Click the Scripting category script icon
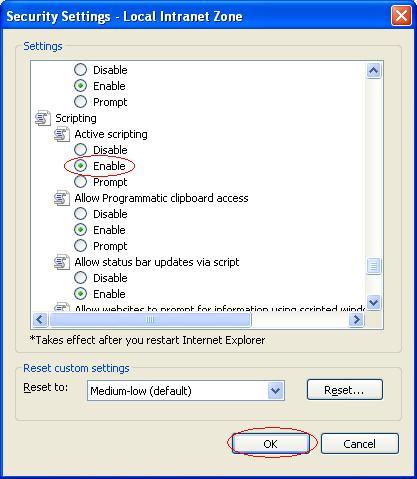 pos(43,118)
